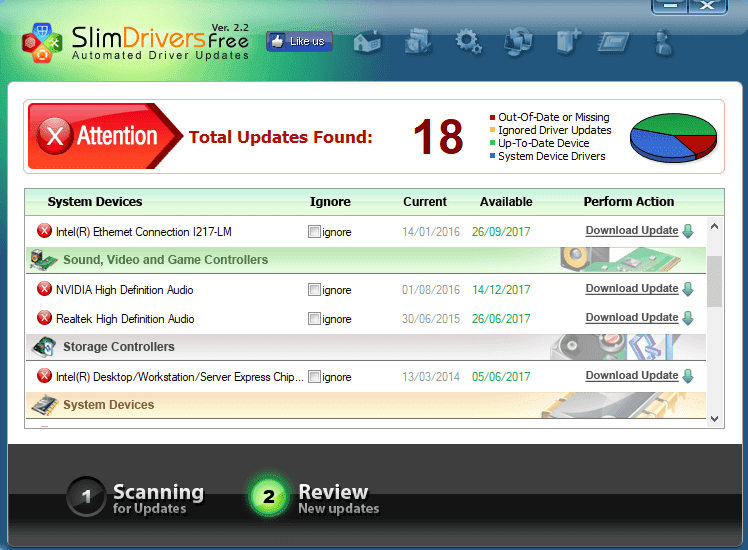Open the Options gear icon
The image size is (748, 550).
pos(467,42)
